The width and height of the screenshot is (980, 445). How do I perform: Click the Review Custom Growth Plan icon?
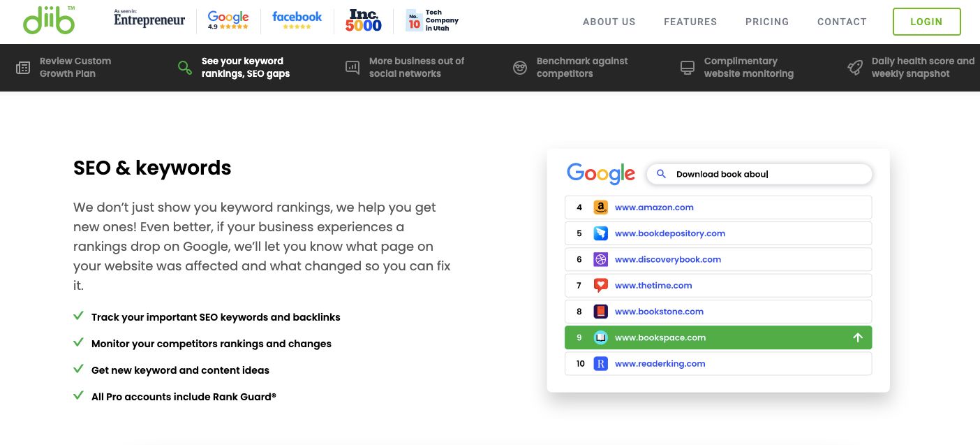pos(23,68)
